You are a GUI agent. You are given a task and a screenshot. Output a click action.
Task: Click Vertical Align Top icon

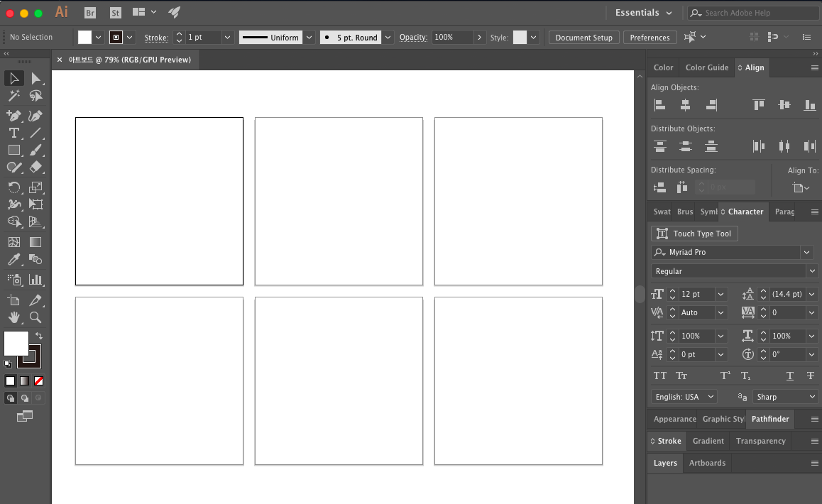coord(759,105)
